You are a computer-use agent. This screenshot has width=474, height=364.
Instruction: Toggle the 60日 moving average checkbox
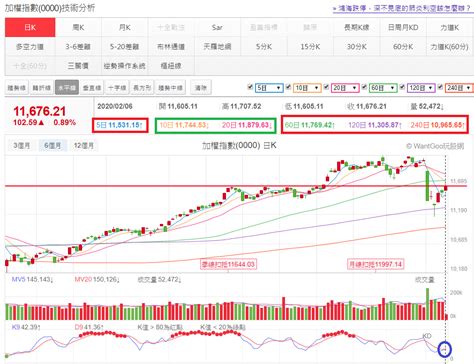(364, 87)
